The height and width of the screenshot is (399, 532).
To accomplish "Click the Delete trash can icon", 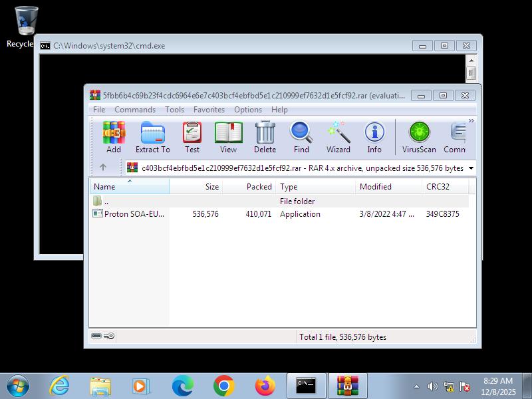I will pos(265,137).
